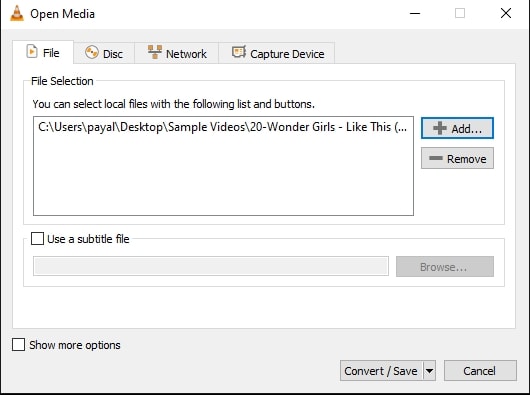Viewport: 530px width, 395px height.
Task: Click the Add... button
Action: pos(457,128)
